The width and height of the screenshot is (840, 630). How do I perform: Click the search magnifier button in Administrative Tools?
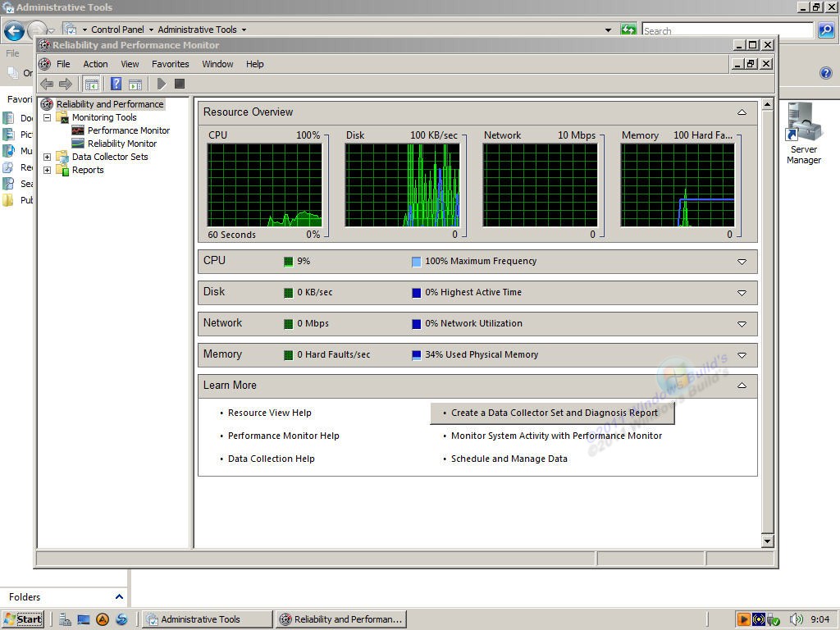point(825,30)
